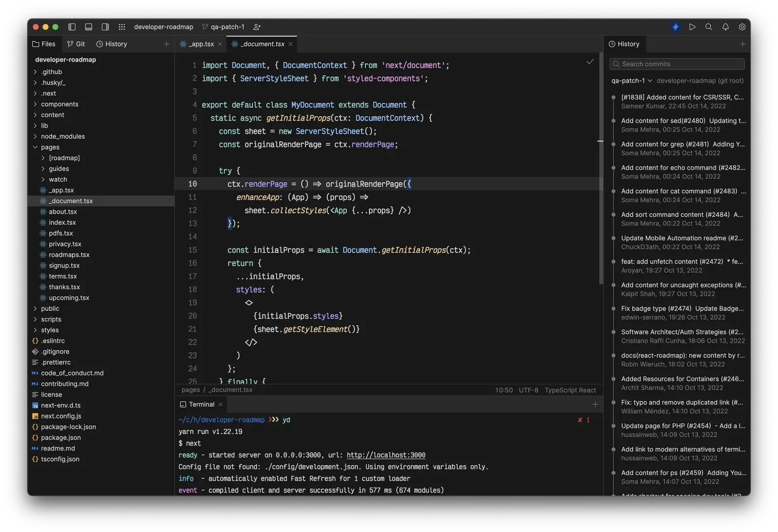Focus the Search commits field
Screen dimensions: 778x532
(x=677, y=64)
